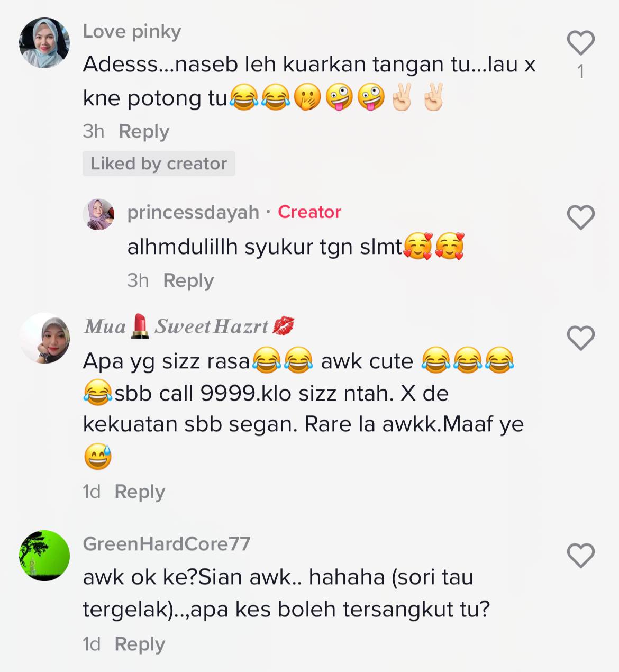Click the like count under Love pinky's heart
Viewport: 619px width, 672px height.
581,71
